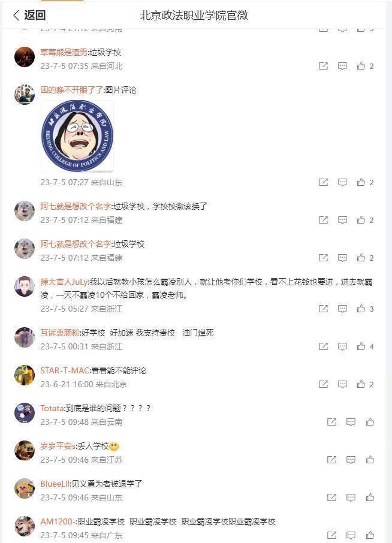The image size is (392, 543).
Task: Go back using the 返回 button
Action: pos(29,15)
